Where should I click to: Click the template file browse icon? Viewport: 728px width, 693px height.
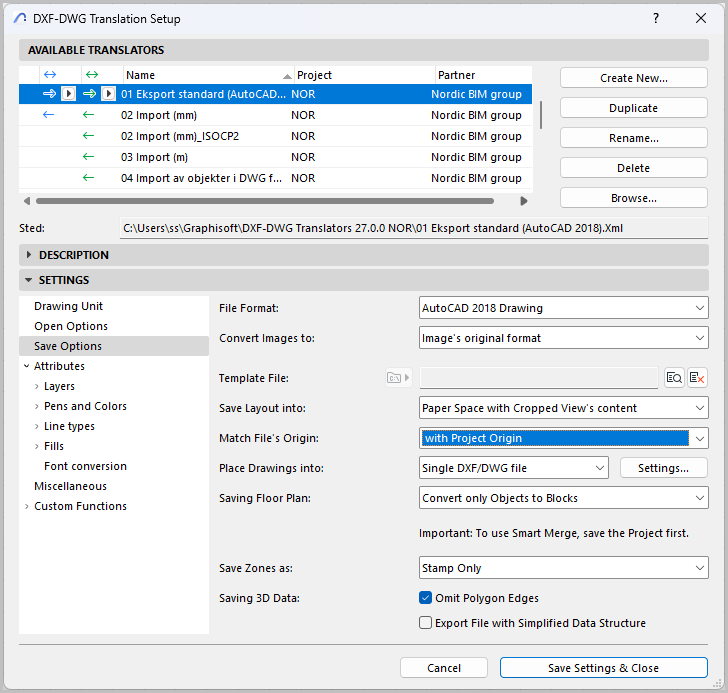[675, 377]
